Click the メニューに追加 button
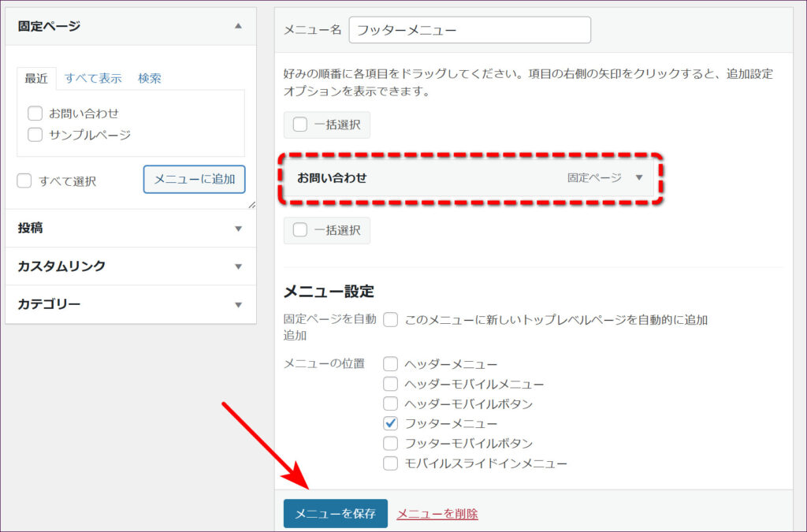 tap(194, 179)
